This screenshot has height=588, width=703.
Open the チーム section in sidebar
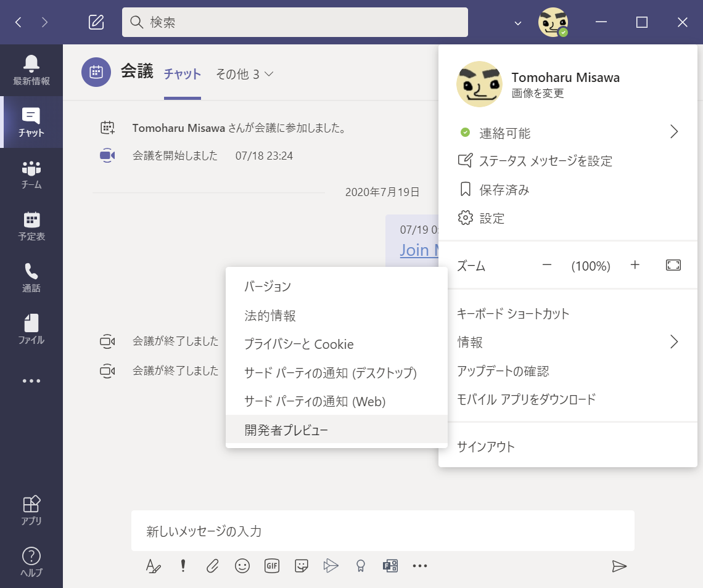(31, 174)
